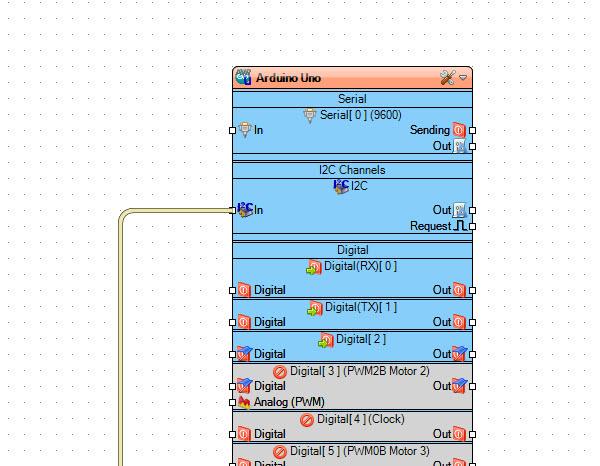The width and height of the screenshot is (600, 466).
Task: Click the I2C Request clock pulse icon
Action: (x=460, y=226)
